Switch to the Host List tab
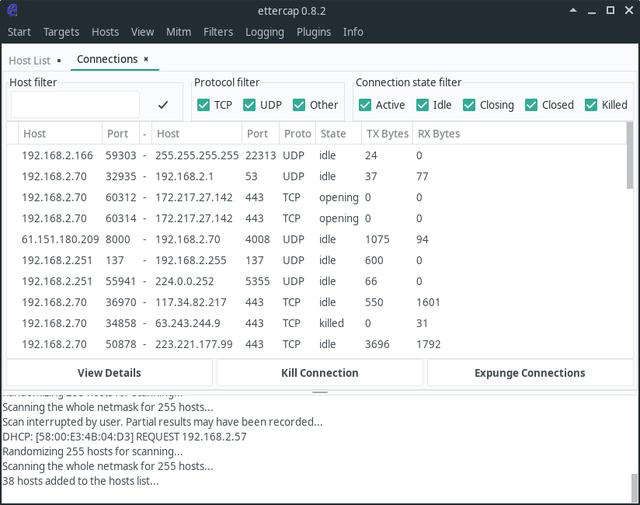 click(29, 61)
